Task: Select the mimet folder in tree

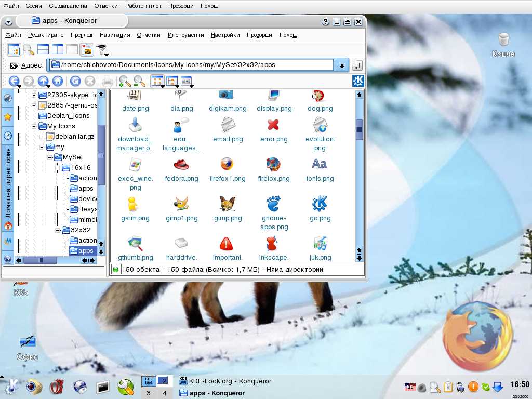Action: (84, 220)
